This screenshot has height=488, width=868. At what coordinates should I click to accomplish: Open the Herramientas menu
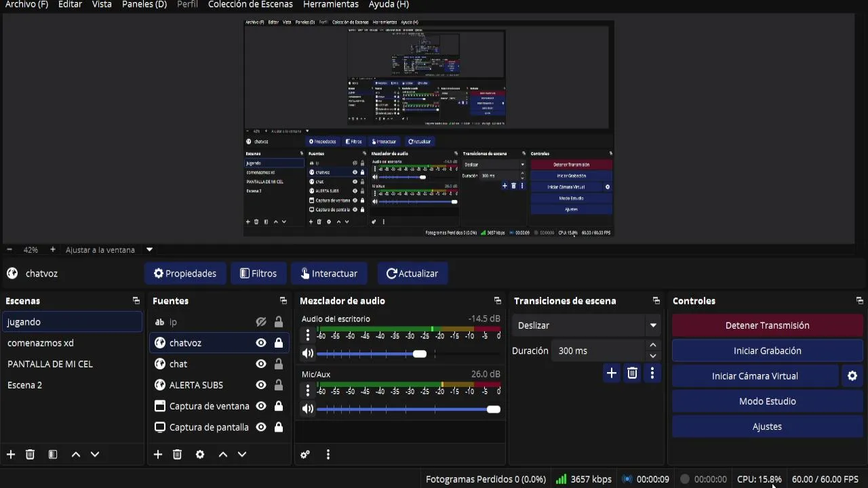[x=331, y=5]
